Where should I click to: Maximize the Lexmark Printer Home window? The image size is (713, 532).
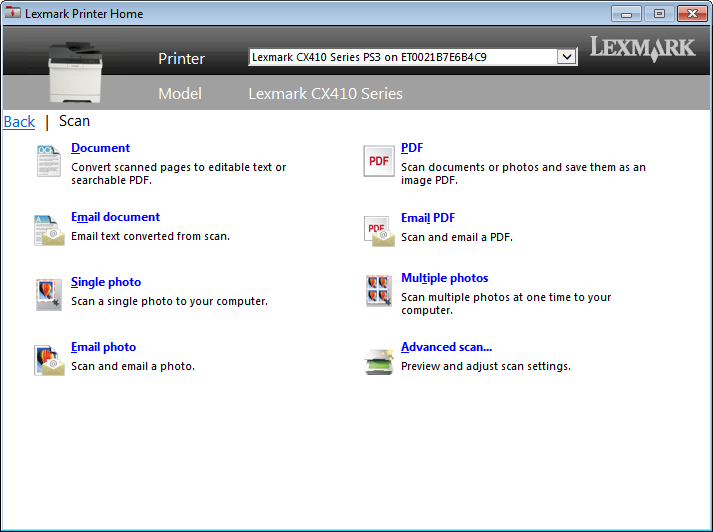659,14
